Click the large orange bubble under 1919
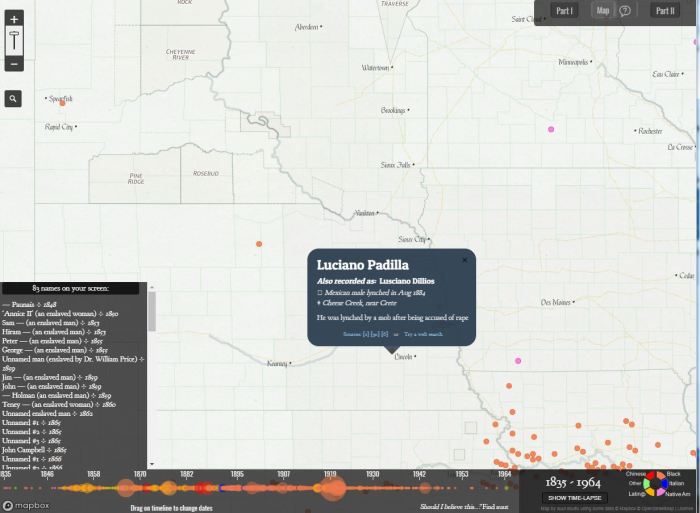This screenshot has width=700, height=513. coord(333,488)
